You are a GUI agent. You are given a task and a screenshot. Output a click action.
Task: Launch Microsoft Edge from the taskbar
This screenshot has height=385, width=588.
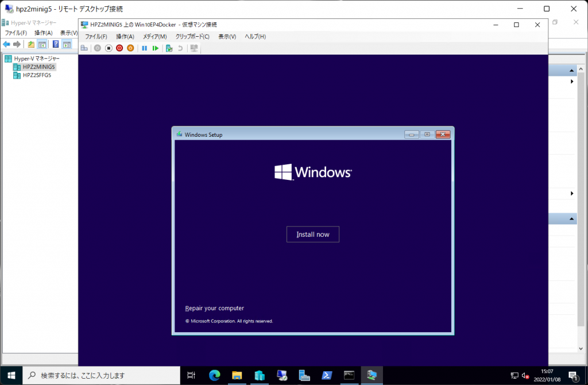(x=215, y=375)
